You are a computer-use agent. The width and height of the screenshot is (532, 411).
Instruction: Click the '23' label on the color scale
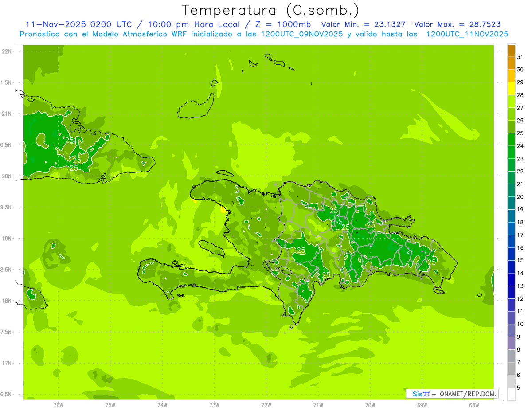(520, 159)
